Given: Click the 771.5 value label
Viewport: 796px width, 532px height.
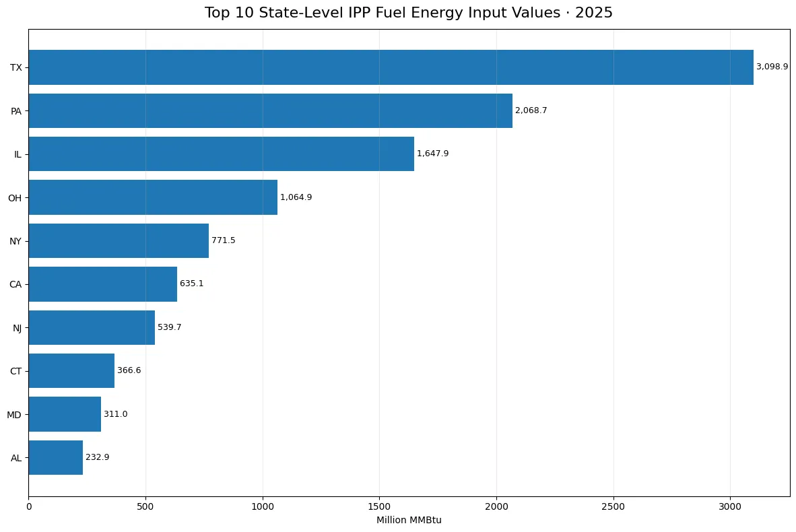Looking at the screenshot, I should (224, 240).
